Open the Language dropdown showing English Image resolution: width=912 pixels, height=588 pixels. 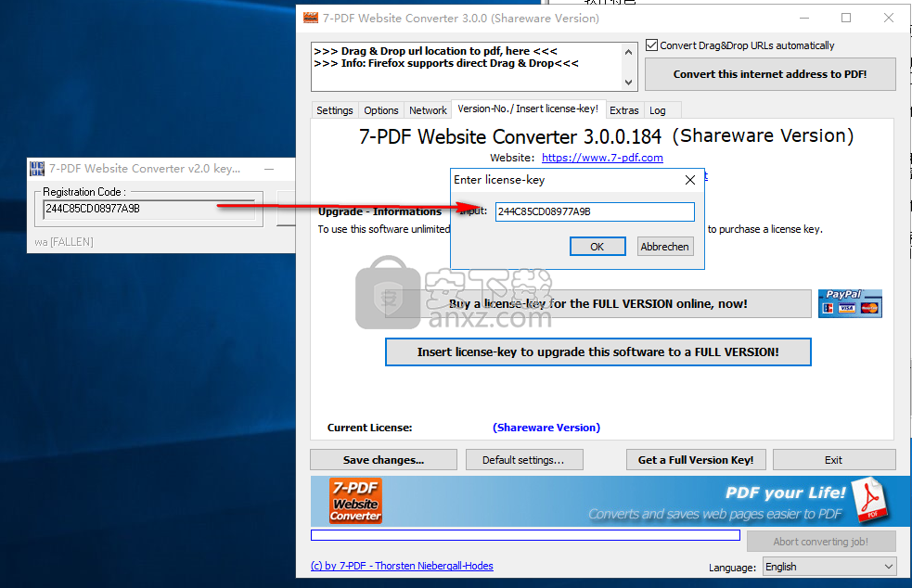click(x=829, y=567)
